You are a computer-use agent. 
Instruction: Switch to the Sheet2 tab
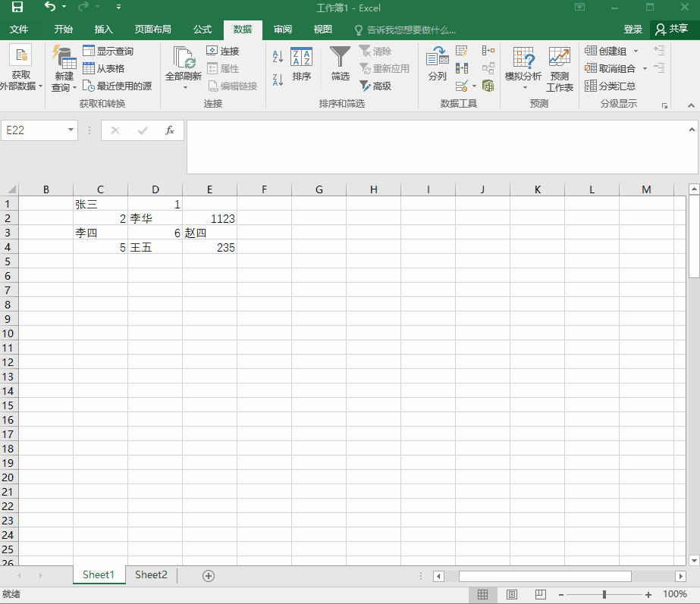(151, 574)
